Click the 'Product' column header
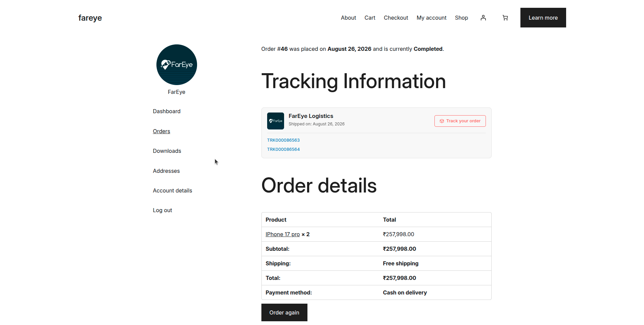The image size is (644, 325). 276,220
